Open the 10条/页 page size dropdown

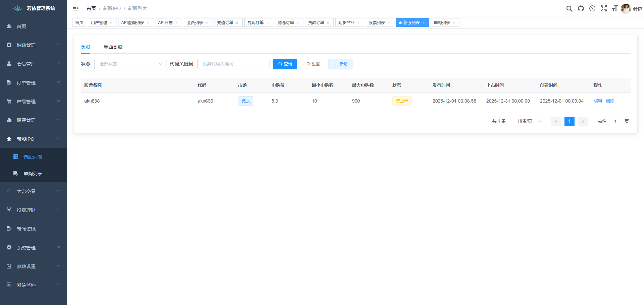point(527,121)
